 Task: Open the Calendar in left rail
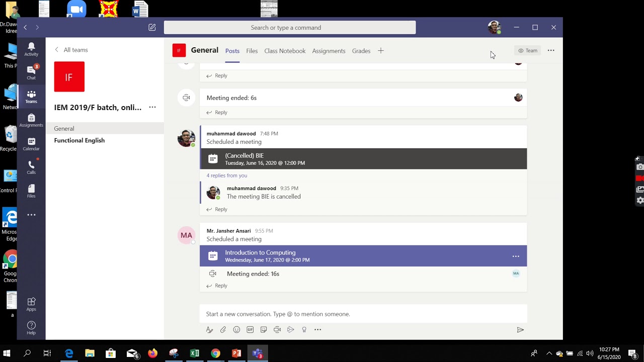(31, 144)
